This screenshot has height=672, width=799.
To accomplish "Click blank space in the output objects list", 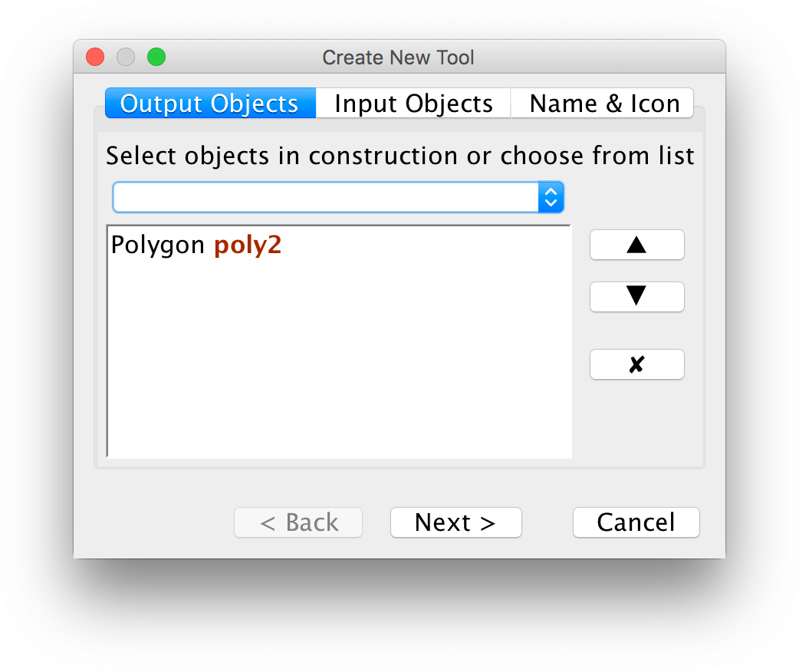I will click(x=339, y=357).
